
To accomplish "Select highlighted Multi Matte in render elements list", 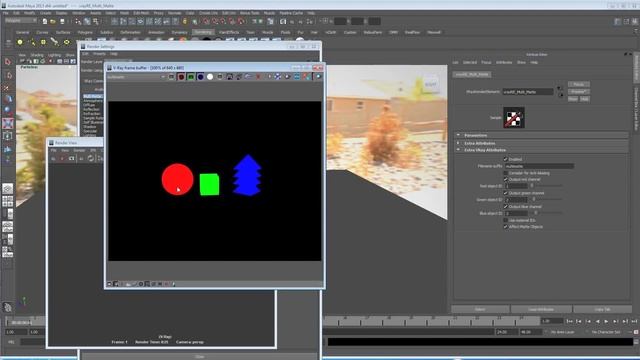I will pos(93,96).
